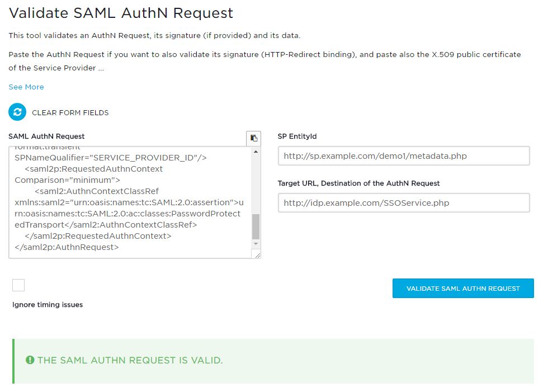Focus the SP EntityId input field
This screenshot has width=548, height=392.
[404, 156]
